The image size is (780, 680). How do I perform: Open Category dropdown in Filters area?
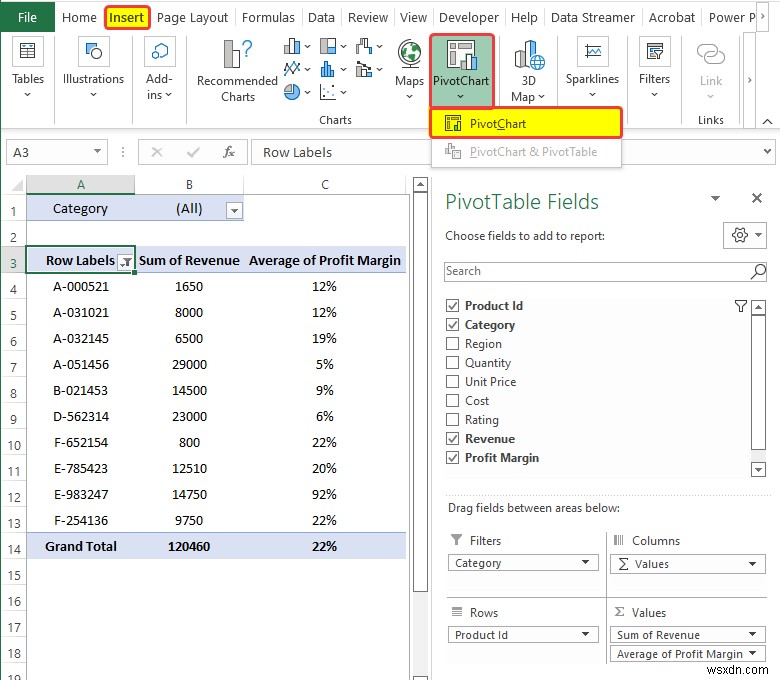pos(585,563)
